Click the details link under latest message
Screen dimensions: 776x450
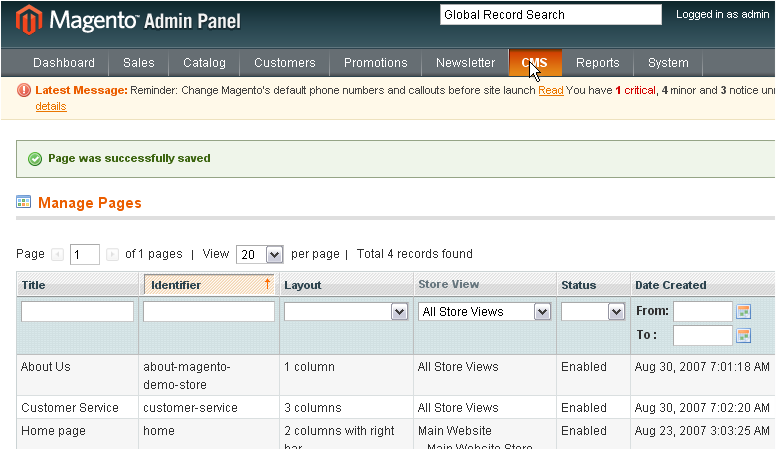coord(51,106)
